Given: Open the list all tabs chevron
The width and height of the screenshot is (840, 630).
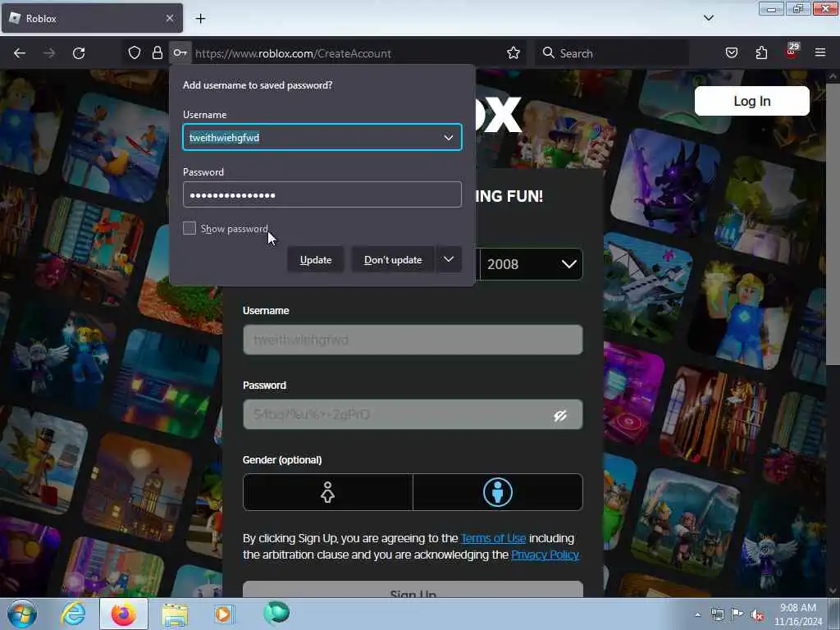Looking at the screenshot, I should (x=708, y=18).
